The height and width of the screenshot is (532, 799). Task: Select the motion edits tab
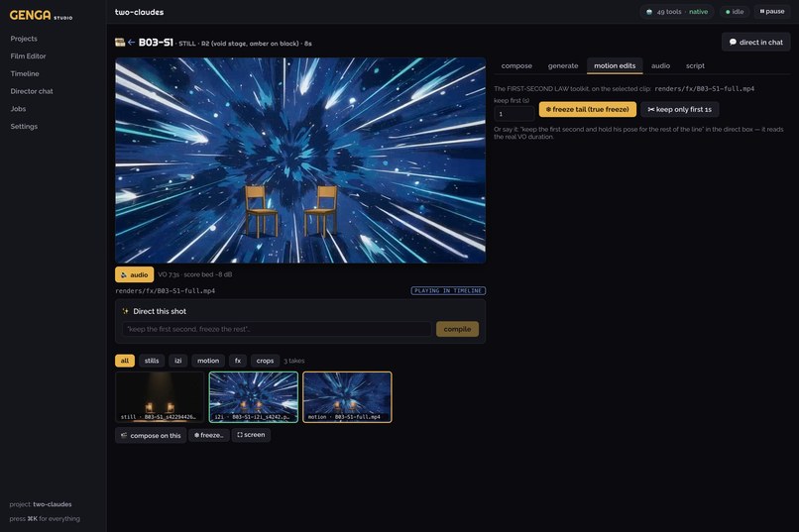coord(615,65)
